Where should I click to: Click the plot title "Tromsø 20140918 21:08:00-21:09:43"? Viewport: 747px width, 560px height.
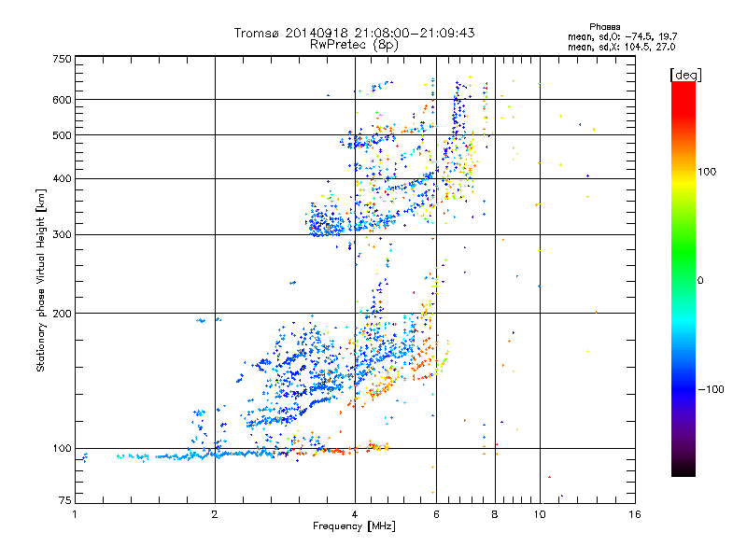pos(354,33)
